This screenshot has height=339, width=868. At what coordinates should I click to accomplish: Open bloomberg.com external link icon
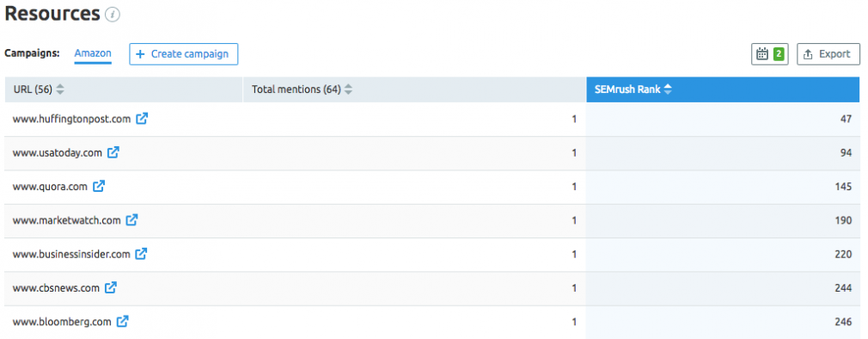(x=123, y=321)
